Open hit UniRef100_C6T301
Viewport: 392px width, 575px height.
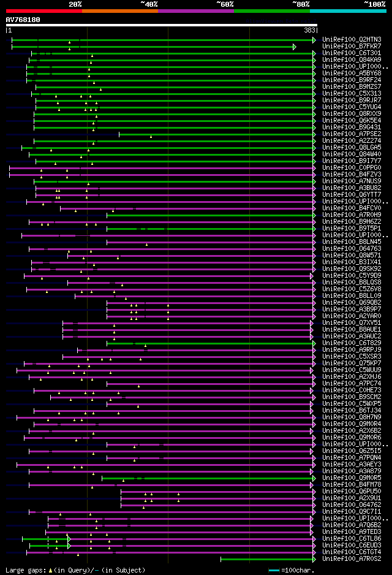coord(352,53)
